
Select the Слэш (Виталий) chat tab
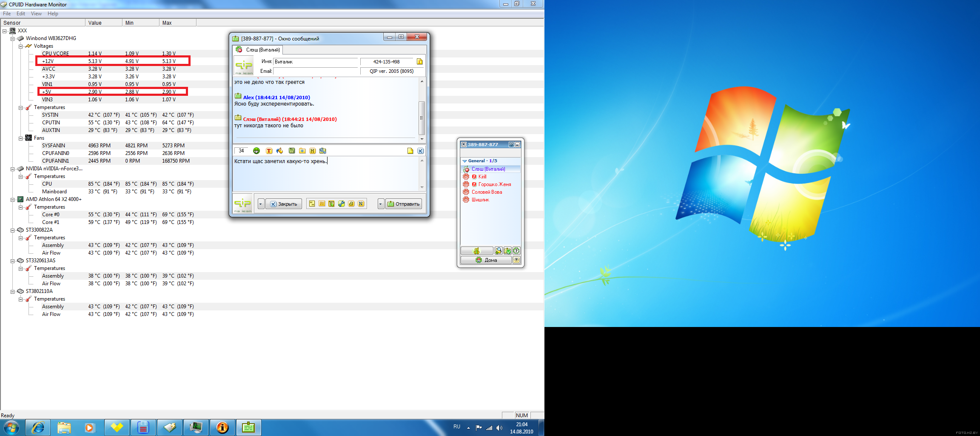(258, 50)
